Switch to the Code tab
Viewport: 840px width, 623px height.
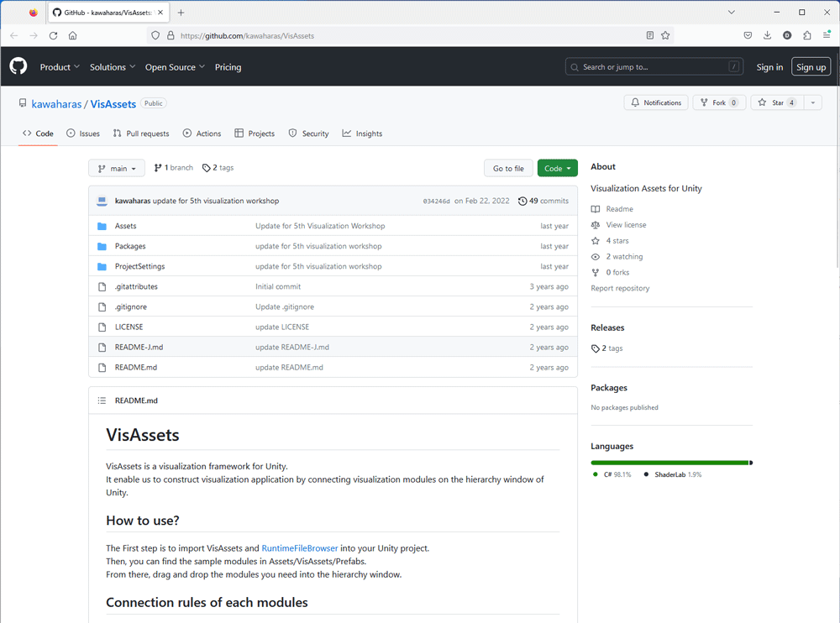point(38,133)
